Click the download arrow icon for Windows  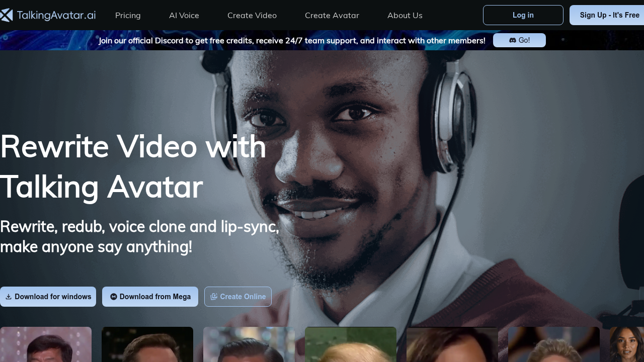[x=9, y=297]
